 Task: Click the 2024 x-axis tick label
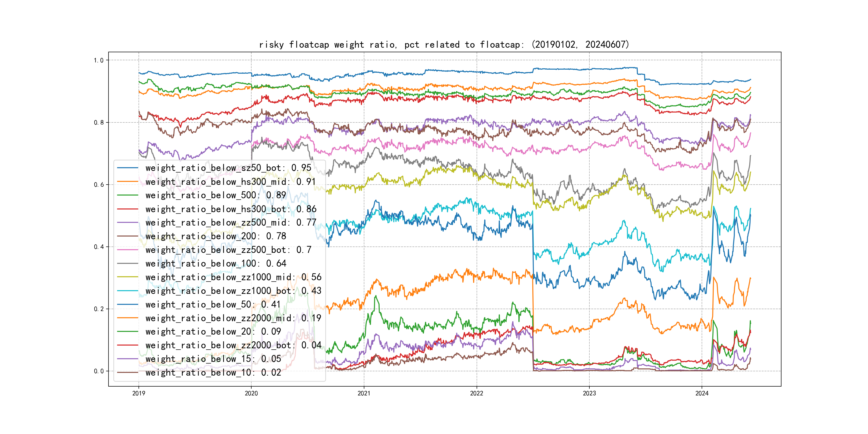[x=702, y=393]
